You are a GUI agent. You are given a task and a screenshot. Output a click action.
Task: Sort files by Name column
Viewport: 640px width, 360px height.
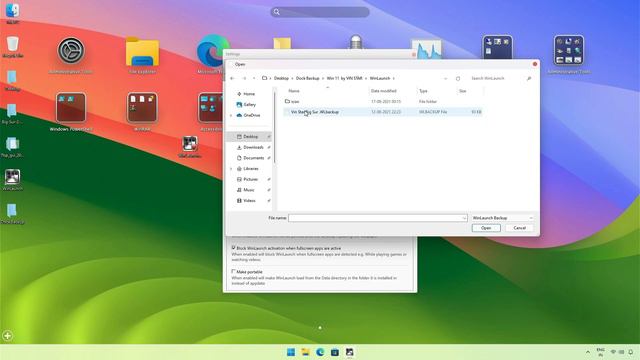coord(294,91)
